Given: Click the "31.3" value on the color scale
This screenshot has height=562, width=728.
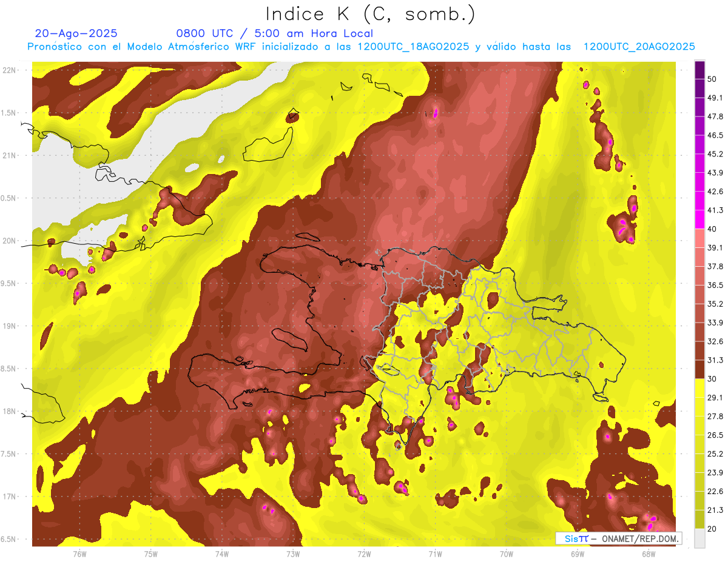Looking at the screenshot, I should (x=715, y=360).
